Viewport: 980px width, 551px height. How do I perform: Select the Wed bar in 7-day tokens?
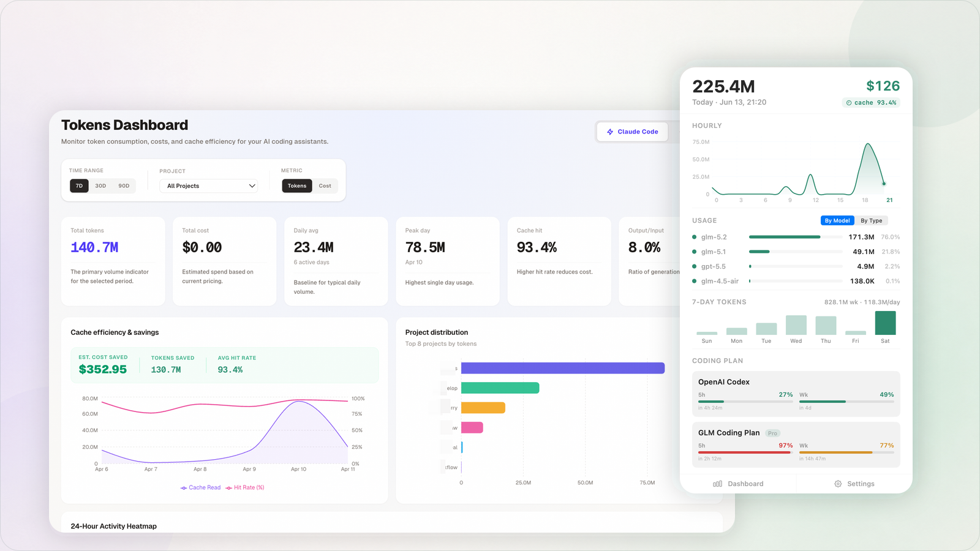coord(796,325)
